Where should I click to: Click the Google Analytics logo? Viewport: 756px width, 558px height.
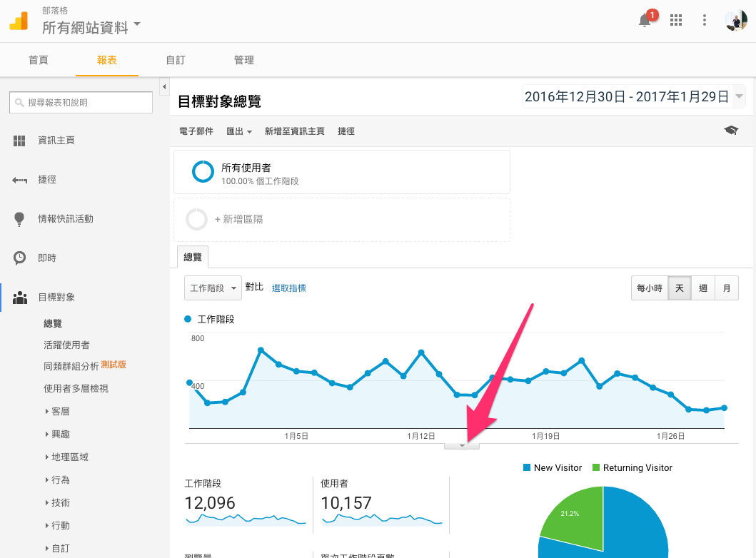click(19, 21)
